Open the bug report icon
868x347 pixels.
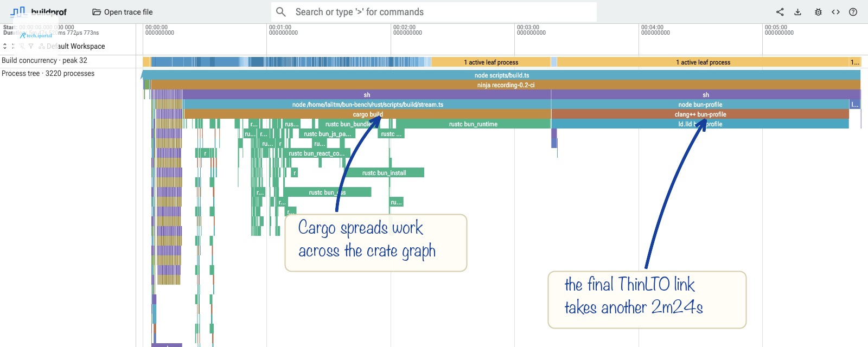pos(818,12)
